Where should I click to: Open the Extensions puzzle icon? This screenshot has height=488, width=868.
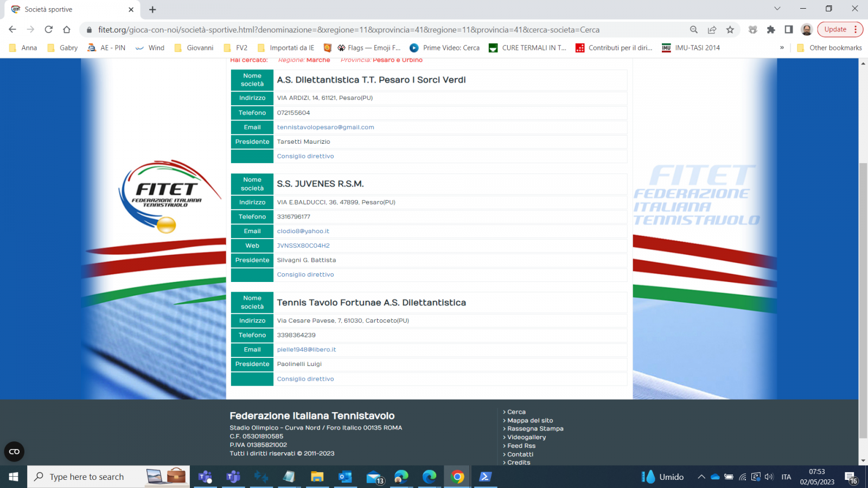pyautogui.click(x=771, y=30)
